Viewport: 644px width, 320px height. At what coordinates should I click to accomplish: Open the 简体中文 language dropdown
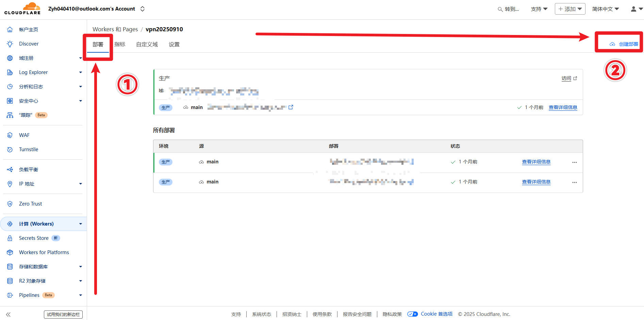coord(605,9)
